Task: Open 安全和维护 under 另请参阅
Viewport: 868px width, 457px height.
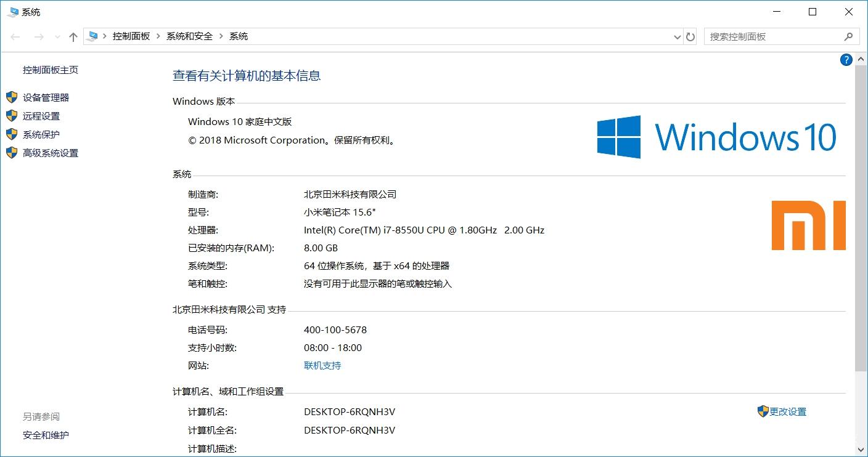Action: [46, 435]
